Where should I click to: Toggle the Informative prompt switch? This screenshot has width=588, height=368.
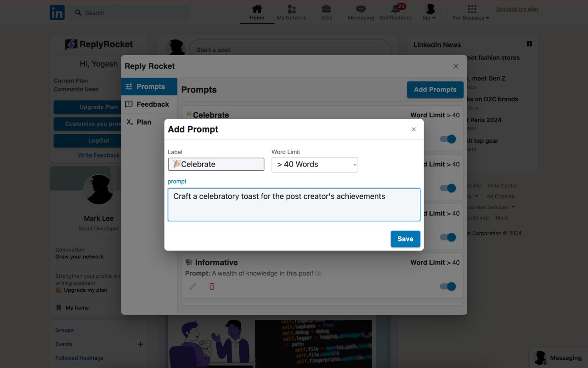coord(448,286)
